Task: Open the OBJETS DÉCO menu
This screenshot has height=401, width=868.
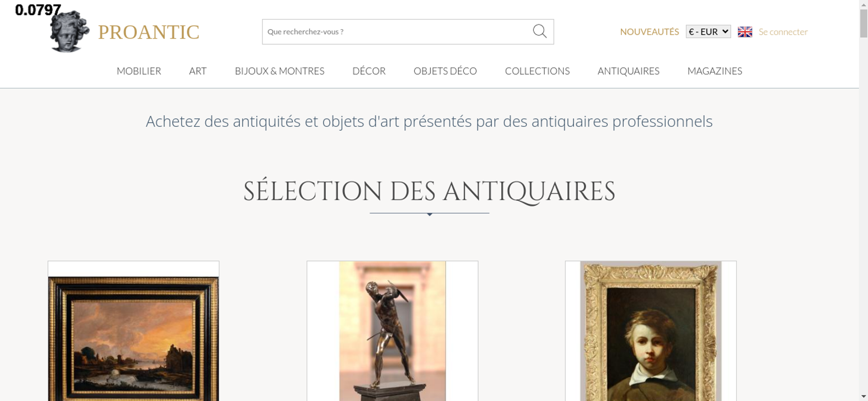Action: point(445,71)
